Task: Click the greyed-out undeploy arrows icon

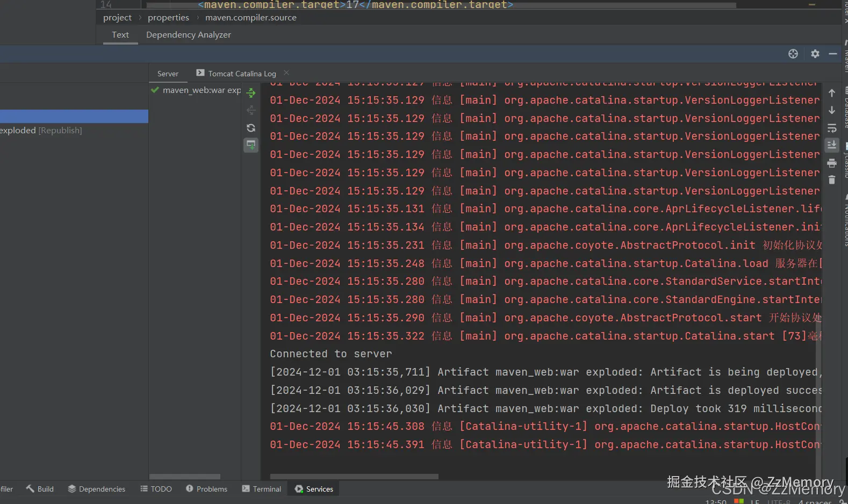Action: 250,111
